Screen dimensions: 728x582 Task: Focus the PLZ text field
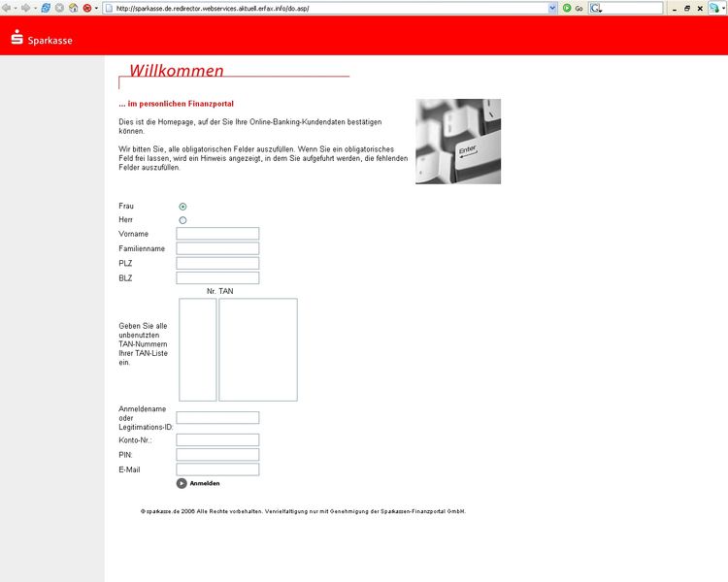pyautogui.click(x=217, y=263)
